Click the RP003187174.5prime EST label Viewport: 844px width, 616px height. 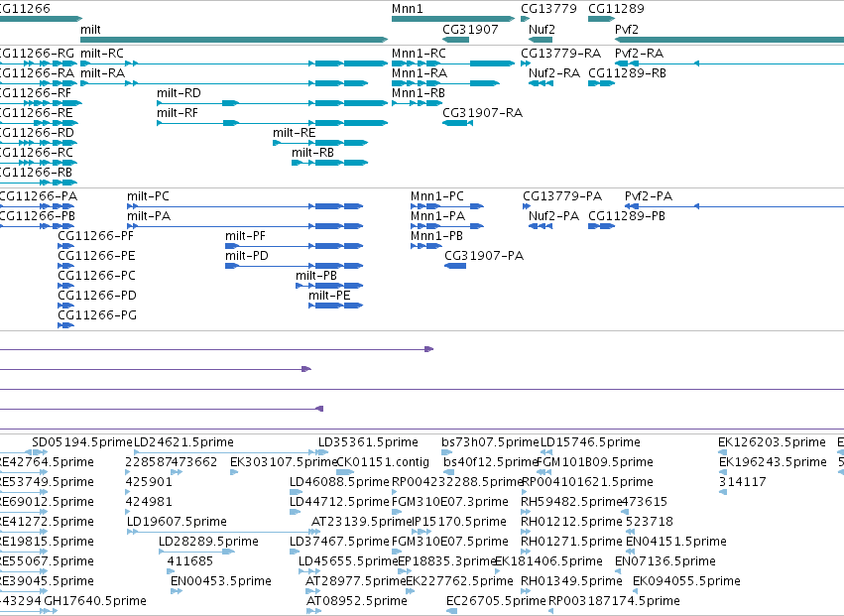click(x=614, y=601)
